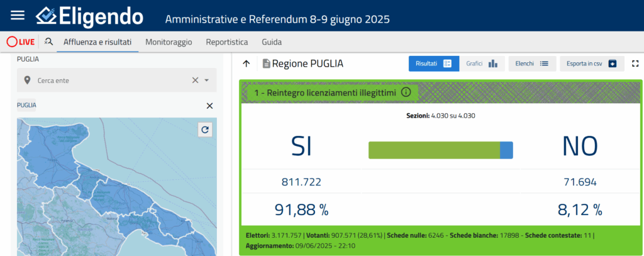Open the hamburger navigation menu
The height and width of the screenshot is (256, 644).
pos(18,16)
